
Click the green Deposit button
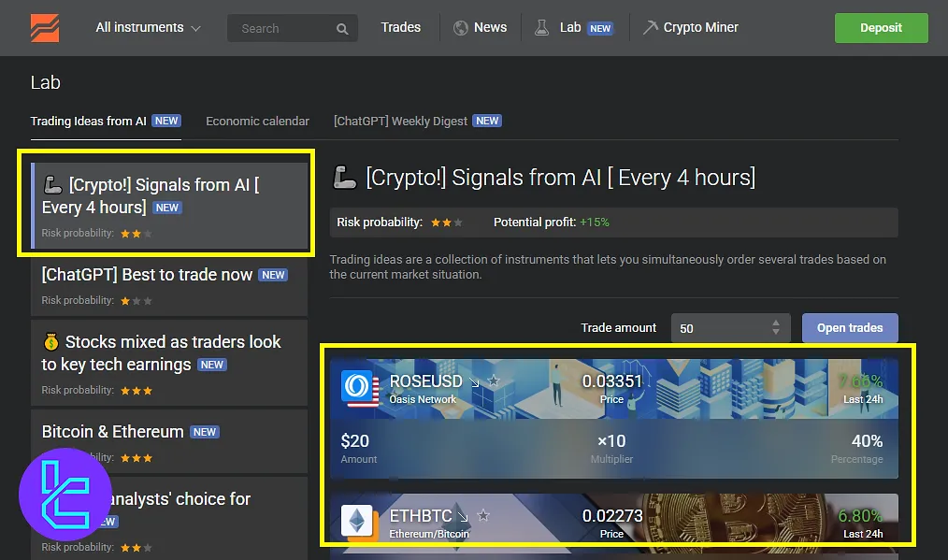[881, 28]
